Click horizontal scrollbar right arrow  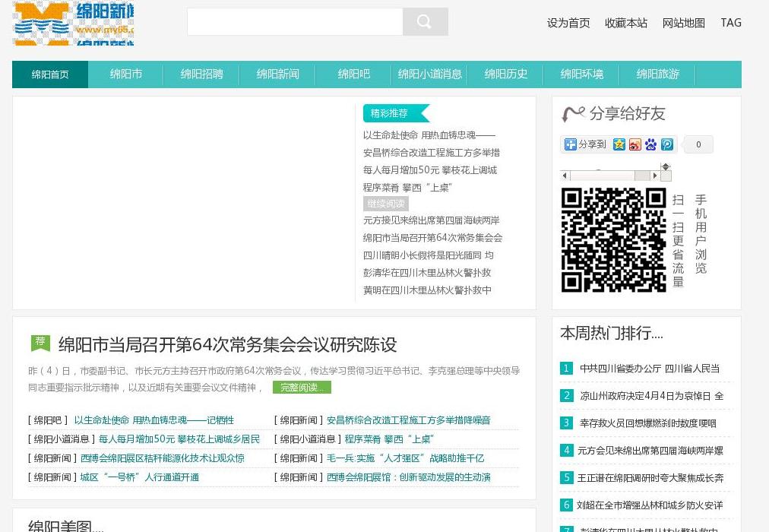point(655,176)
